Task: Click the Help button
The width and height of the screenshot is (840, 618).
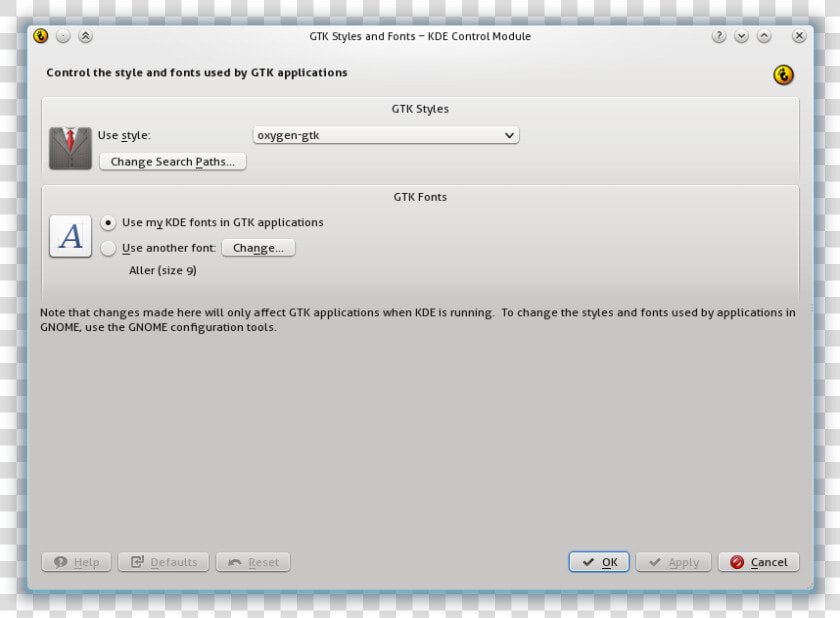Action: tap(76, 562)
